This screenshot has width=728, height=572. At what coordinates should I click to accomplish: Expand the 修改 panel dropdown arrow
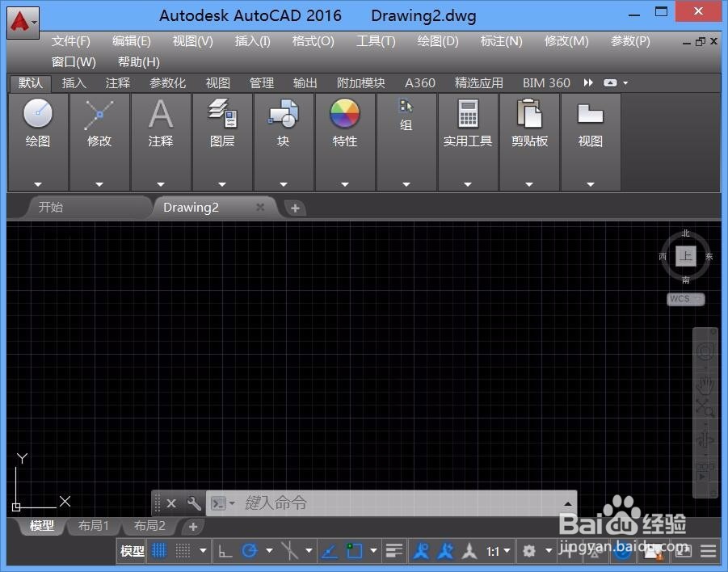click(x=99, y=184)
